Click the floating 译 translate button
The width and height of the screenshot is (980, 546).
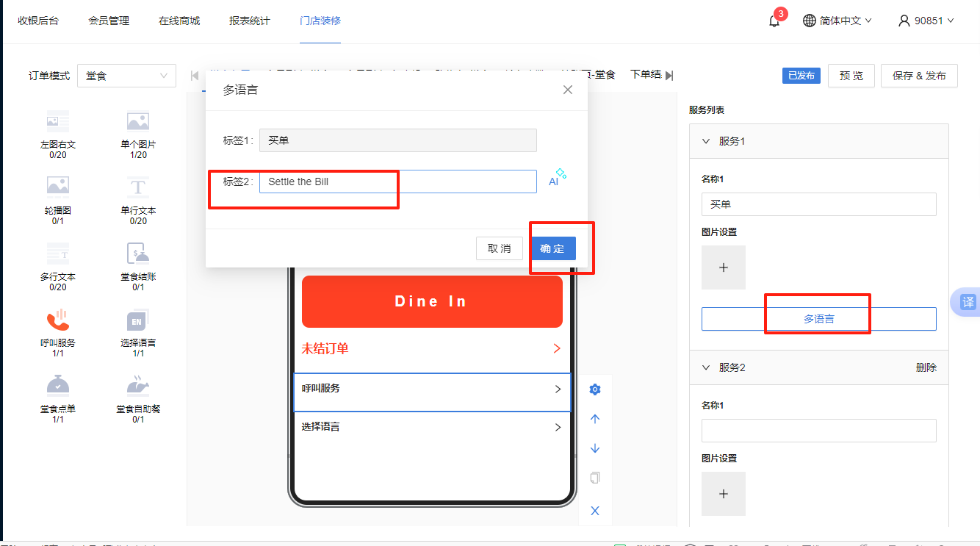tap(967, 302)
